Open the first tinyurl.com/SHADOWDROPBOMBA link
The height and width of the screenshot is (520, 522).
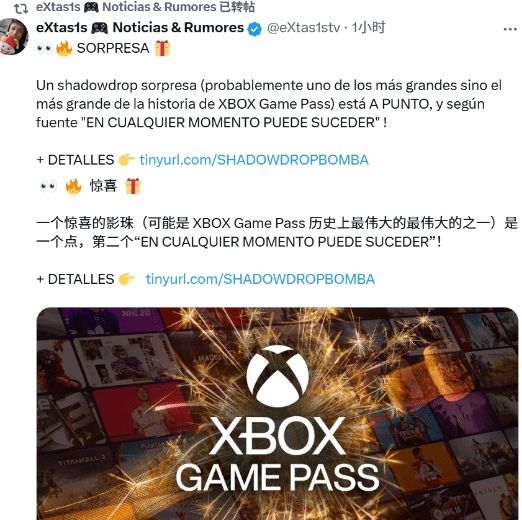pos(254,160)
